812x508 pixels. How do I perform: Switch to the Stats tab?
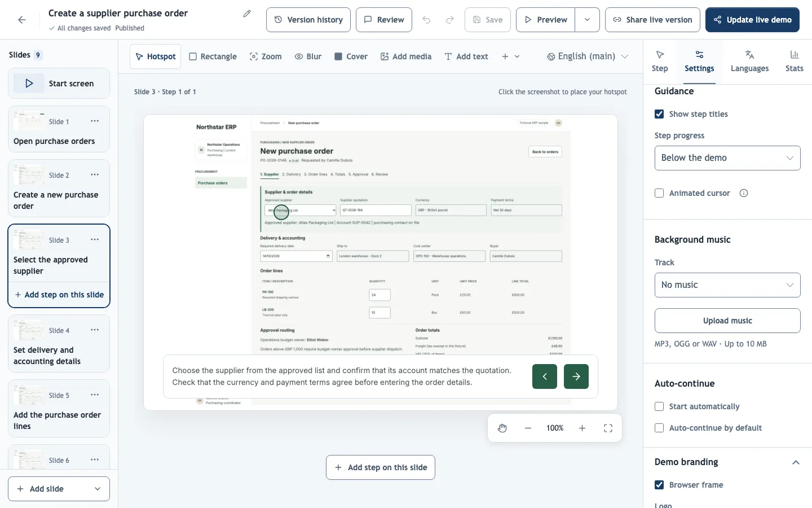coord(794,62)
